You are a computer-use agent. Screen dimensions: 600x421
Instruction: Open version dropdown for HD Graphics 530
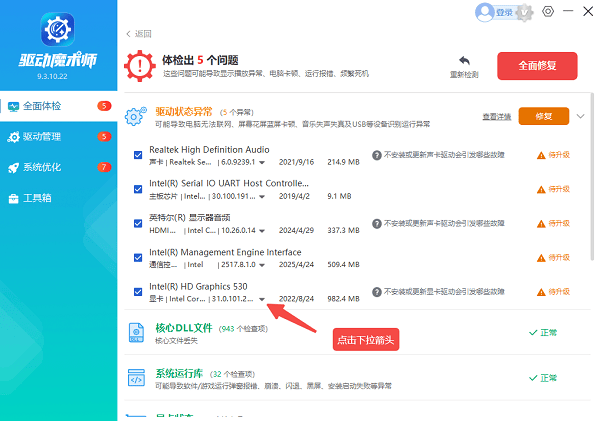coord(262,299)
